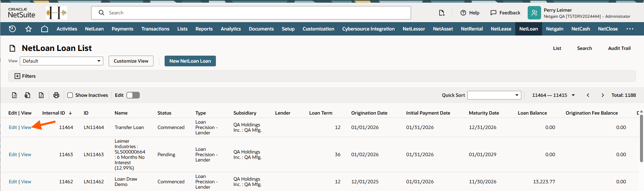Open the Reports menu
The width and height of the screenshot is (644, 191).
pos(204,29)
